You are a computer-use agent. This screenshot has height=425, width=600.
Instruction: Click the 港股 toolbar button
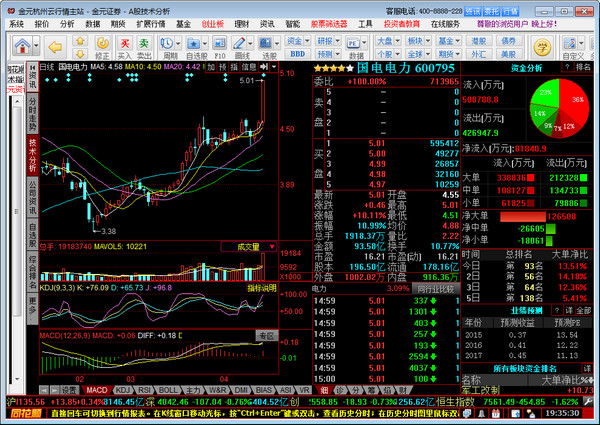click(478, 41)
